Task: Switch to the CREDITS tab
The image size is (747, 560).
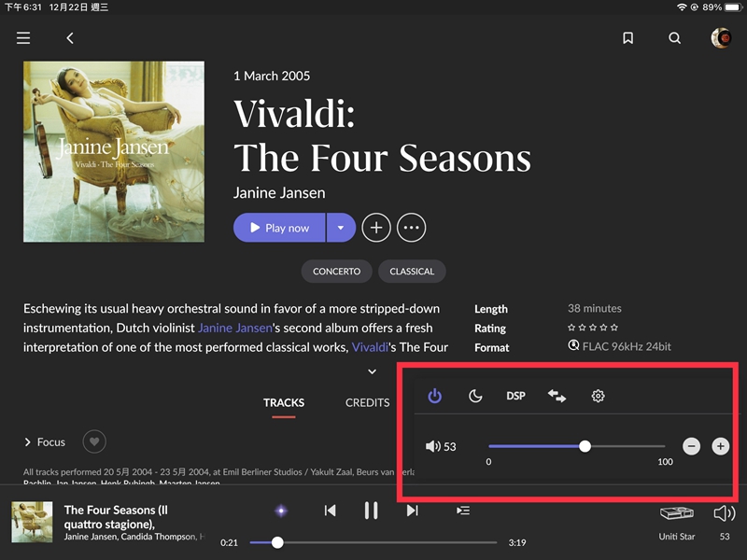Action: click(367, 402)
